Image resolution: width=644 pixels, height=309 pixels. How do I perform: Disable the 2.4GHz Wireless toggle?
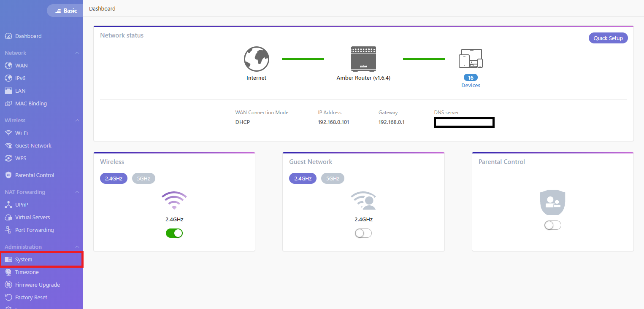click(x=174, y=233)
